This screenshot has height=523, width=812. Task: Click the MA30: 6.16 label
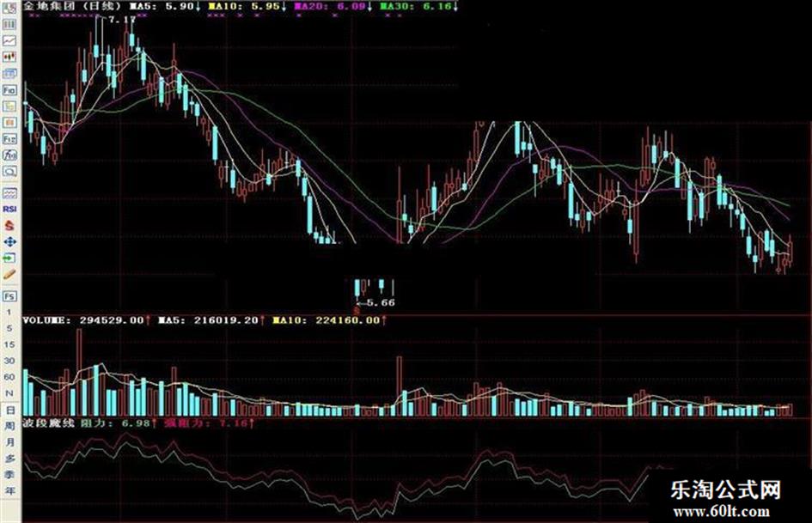[x=419, y=6]
